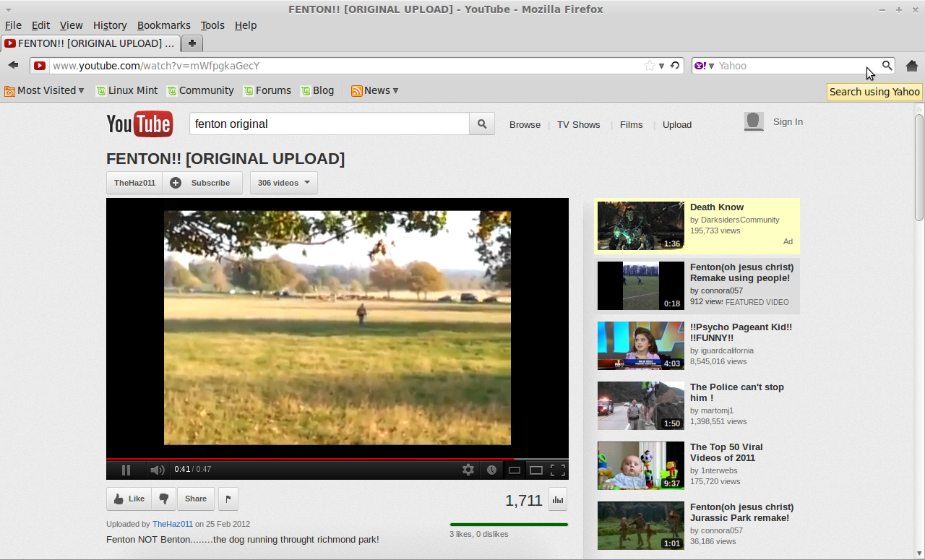Open the Edit menu
This screenshot has width=925, height=560.
pyautogui.click(x=40, y=25)
